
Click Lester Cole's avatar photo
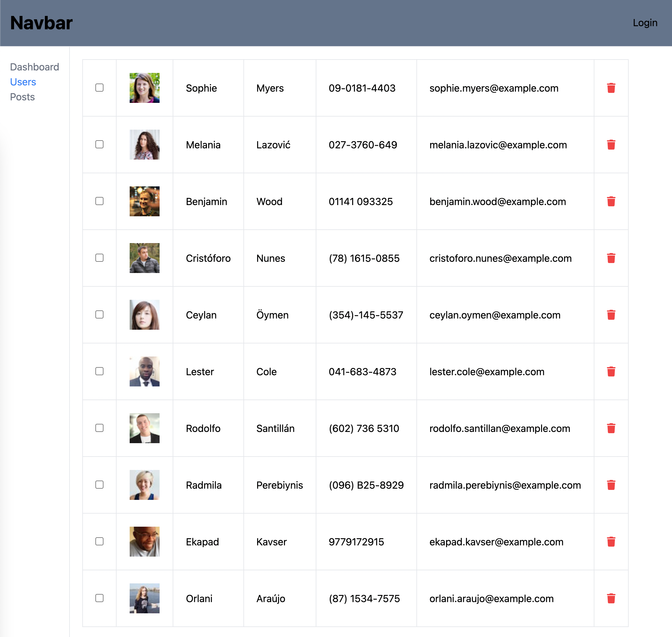tap(144, 371)
